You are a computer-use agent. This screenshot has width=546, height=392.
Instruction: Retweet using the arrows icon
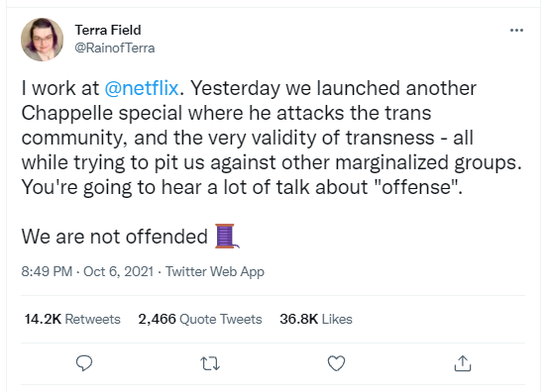[210, 363]
